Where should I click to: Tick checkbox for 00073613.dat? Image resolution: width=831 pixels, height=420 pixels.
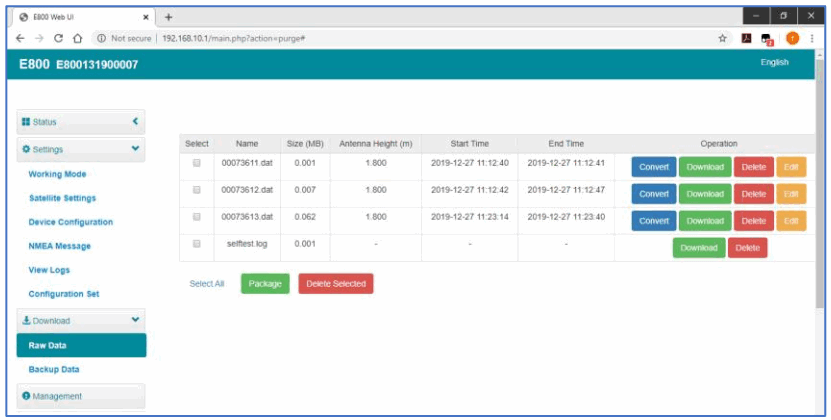pyautogui.click(x=197, y=217)
